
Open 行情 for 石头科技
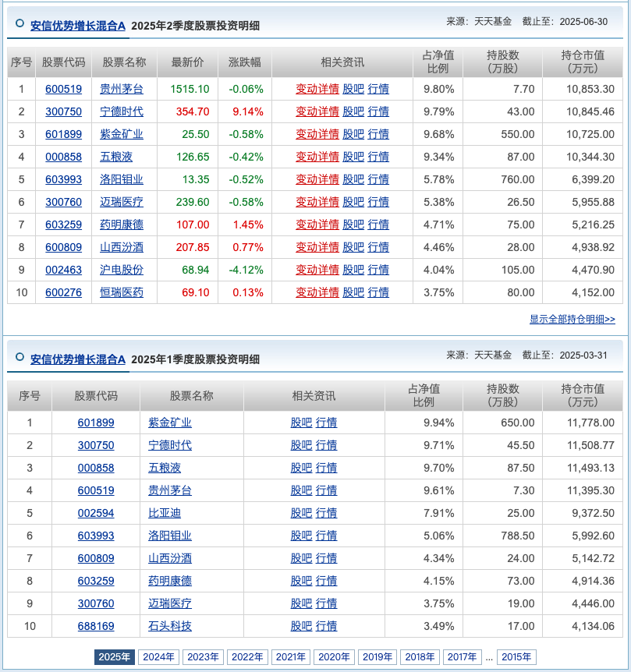pyautogui.click(x=327, y=626)
